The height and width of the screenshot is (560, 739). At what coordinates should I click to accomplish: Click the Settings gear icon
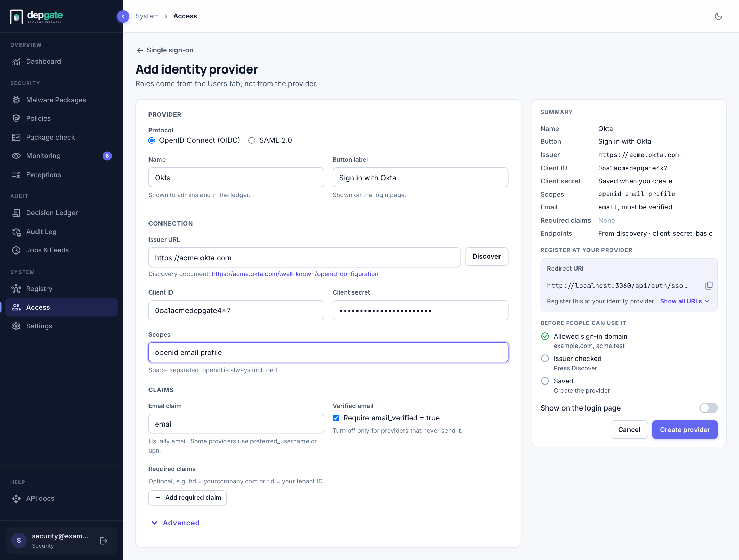point(16,326)
